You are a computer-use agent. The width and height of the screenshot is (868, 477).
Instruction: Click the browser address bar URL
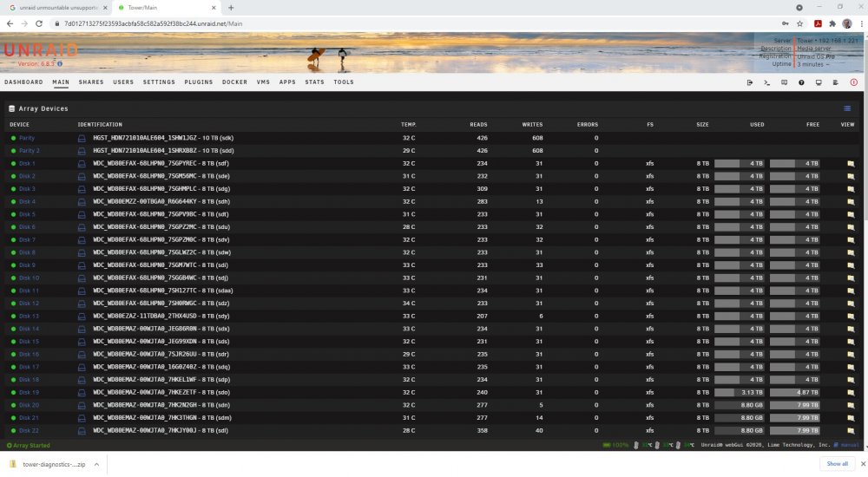(x=154, y=23)
